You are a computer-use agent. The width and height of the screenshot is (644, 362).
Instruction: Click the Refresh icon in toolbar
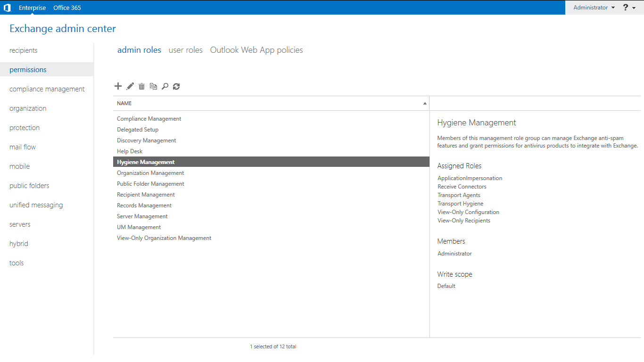point(176,86)
